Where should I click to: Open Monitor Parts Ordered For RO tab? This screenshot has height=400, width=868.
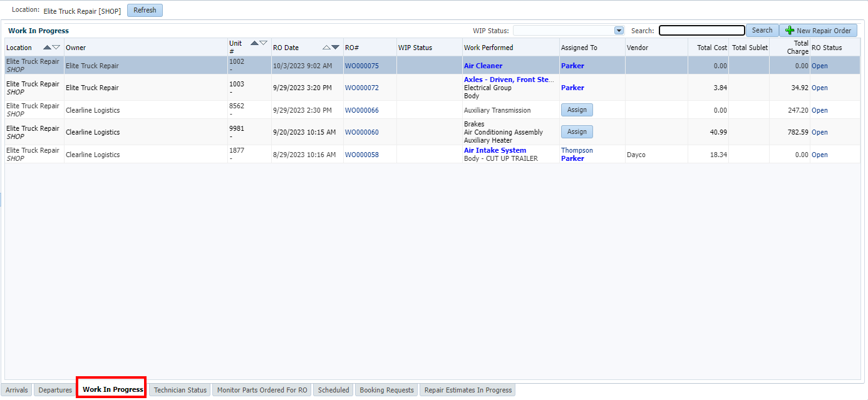tap(262, 390)
